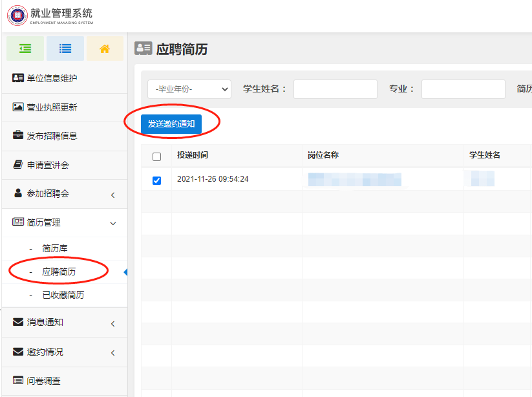
Task: Click the green menu collapse icon
Action: tap(25, 48)
